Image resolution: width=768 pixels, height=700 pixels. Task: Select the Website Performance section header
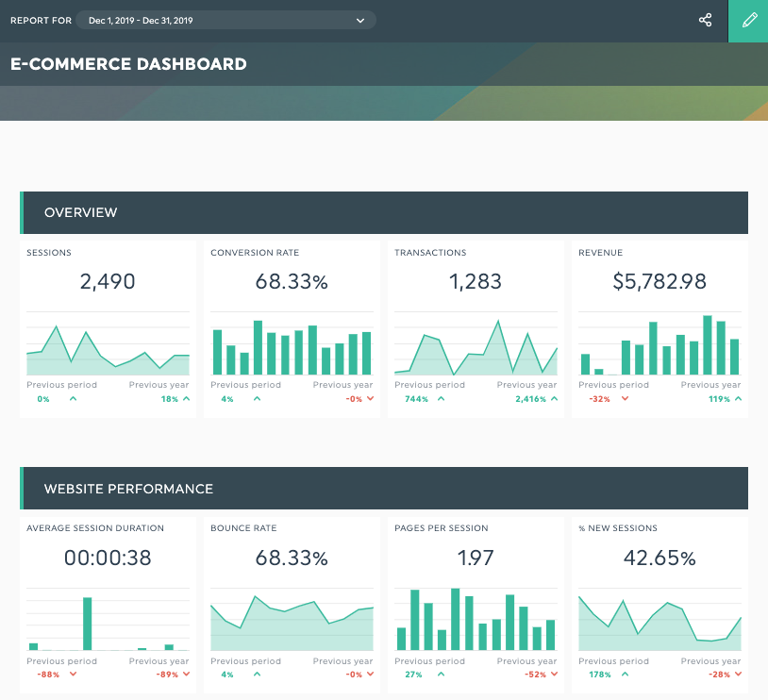click(384, 489)
